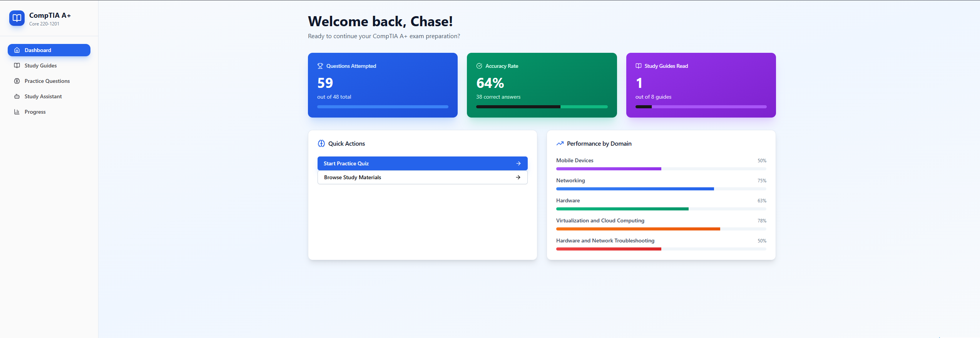Screen dimensions: 980x338
Task: Click the Dashboard home icon
Action: tap(17, 50)
